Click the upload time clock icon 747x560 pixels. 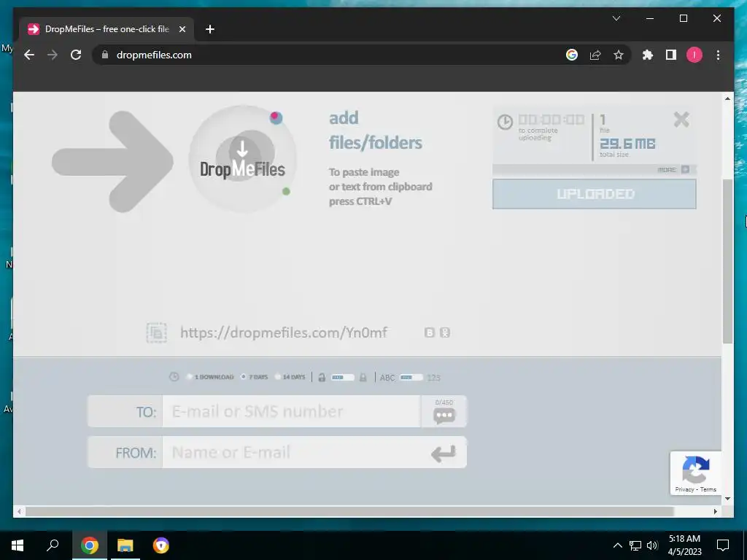click(505, 122)
